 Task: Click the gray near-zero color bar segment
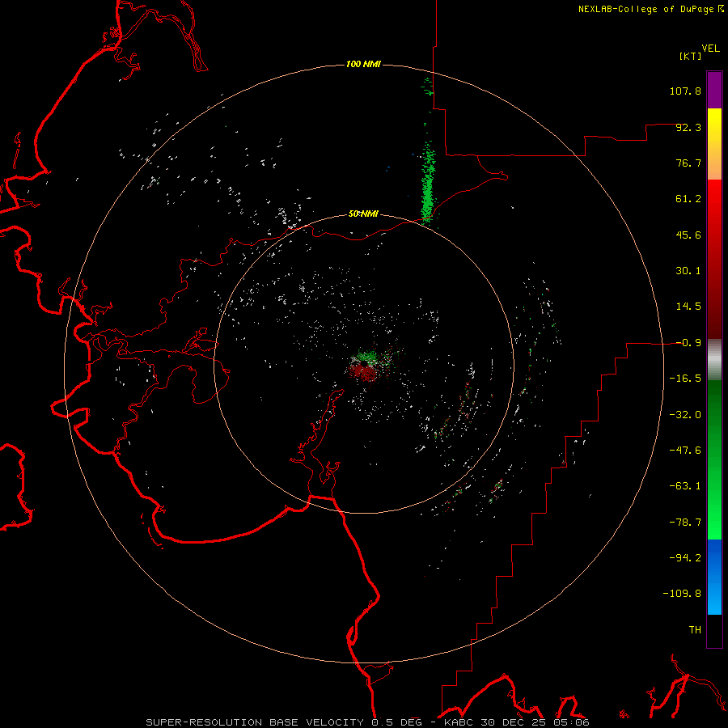coord(714,360)
